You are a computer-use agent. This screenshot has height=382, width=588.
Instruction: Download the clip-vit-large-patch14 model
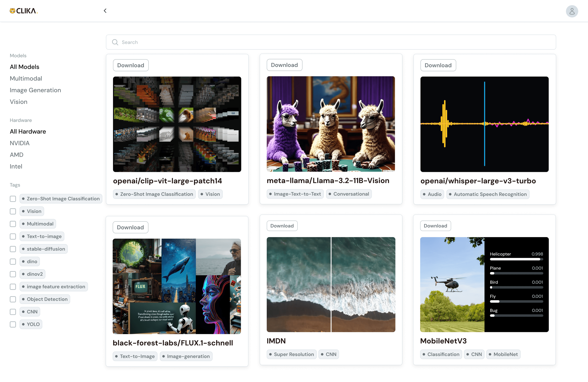(131, 65)
